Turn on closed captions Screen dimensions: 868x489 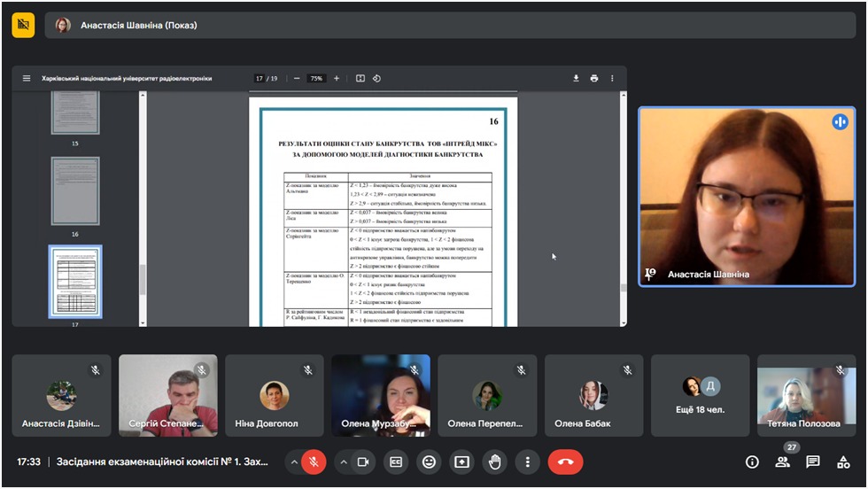click(x=397, y=462)
